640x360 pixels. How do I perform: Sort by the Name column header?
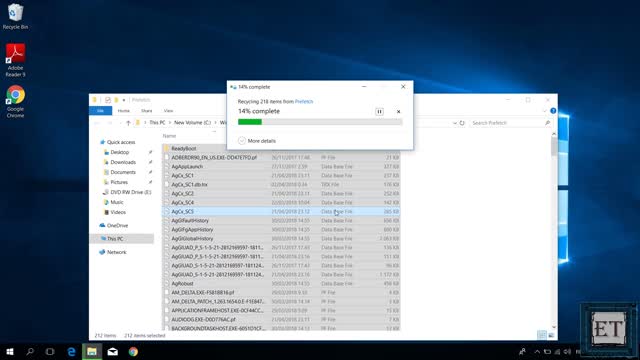[x=169, y=136]
